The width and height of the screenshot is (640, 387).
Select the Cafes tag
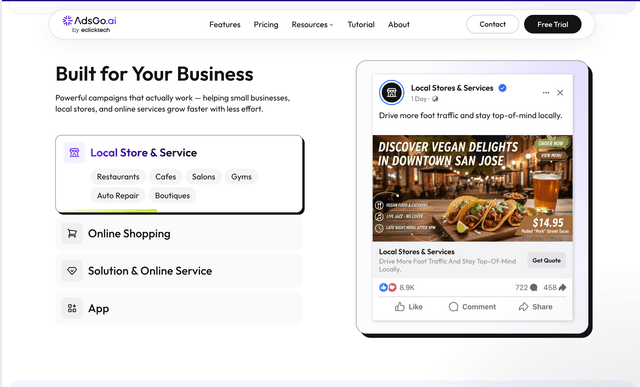tap(166, 177)
